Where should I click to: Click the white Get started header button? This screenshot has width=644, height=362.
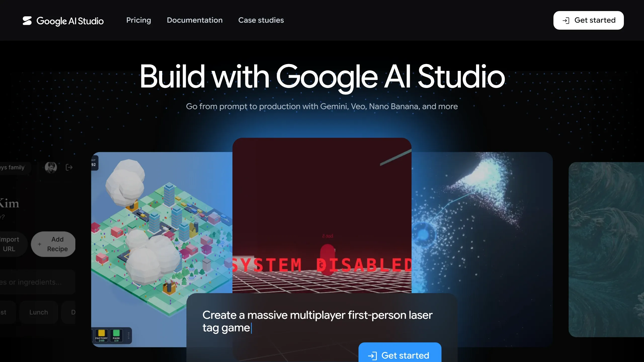tap(588, 20)
